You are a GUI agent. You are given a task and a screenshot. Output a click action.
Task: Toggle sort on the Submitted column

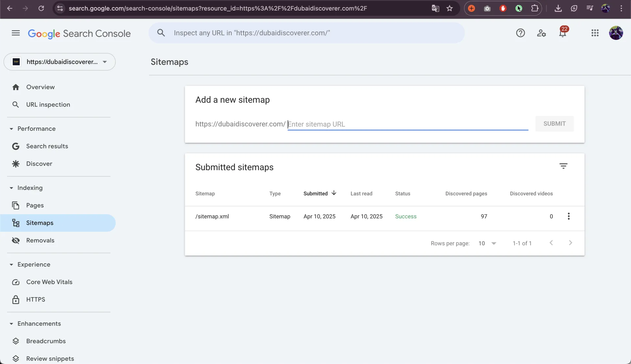320,193
